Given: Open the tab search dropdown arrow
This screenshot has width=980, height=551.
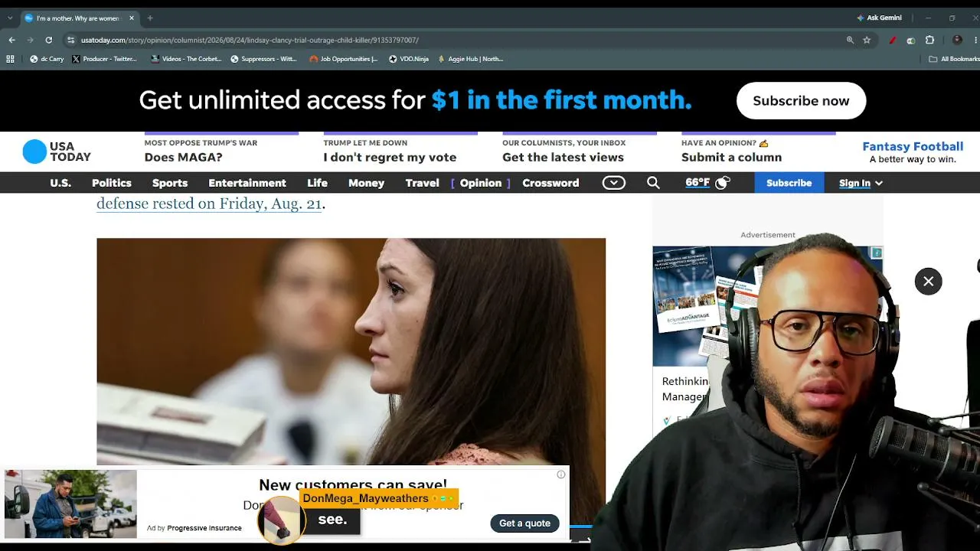Looking at the screenshot, I should coord(10,18).
